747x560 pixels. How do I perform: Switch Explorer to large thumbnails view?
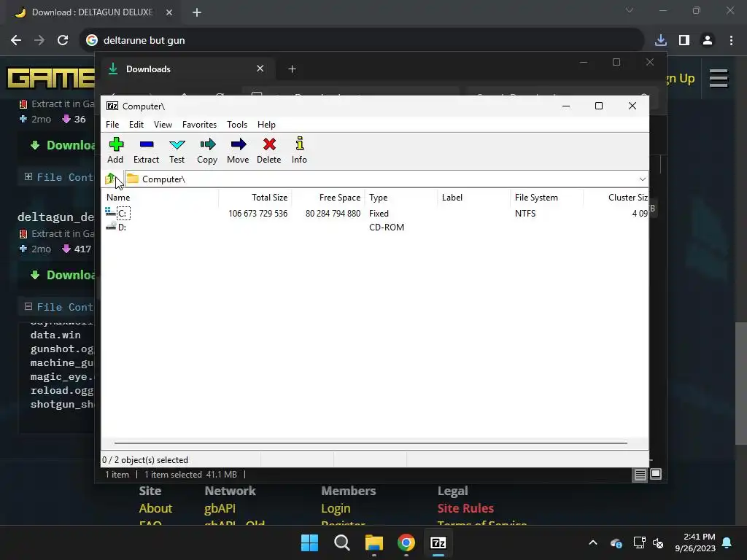point(656,474)
